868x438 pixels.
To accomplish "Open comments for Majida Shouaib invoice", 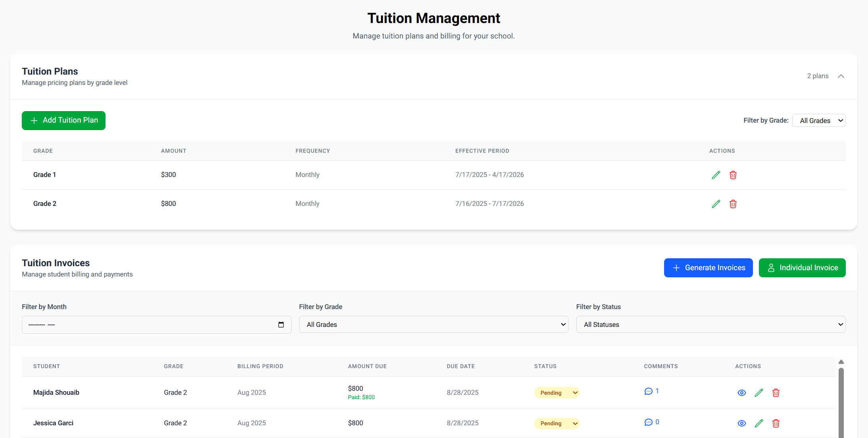I will pos(651,391).
